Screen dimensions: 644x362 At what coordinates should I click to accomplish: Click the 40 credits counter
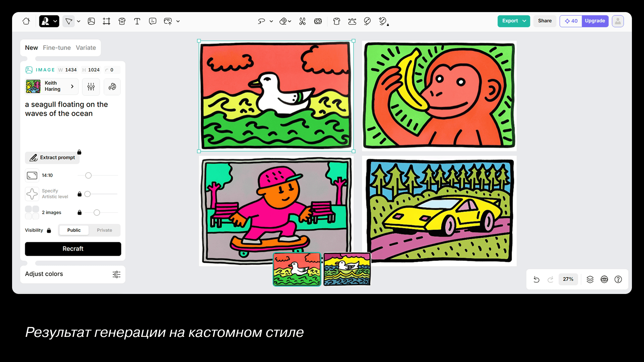click(571, 21)
